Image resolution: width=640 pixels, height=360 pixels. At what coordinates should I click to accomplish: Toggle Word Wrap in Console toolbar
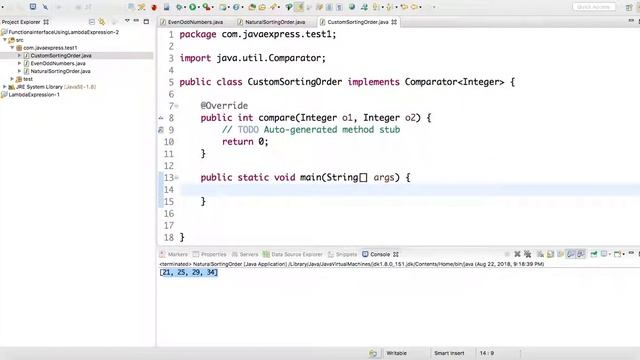tap(561, 254)
